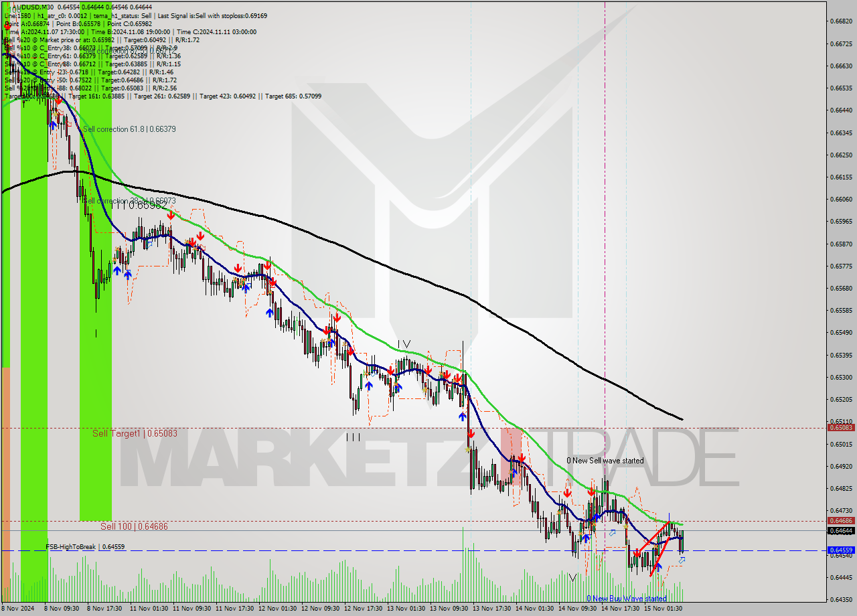857x616 pixels.
Task: Click the '8 Nov 2024' time axis label
Action: (18, 609)
